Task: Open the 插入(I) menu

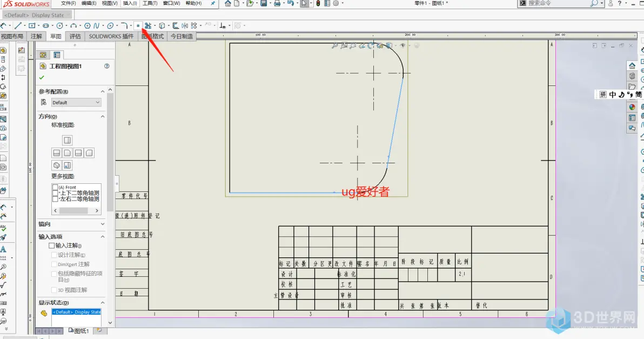Action: (x=130, y=3)
